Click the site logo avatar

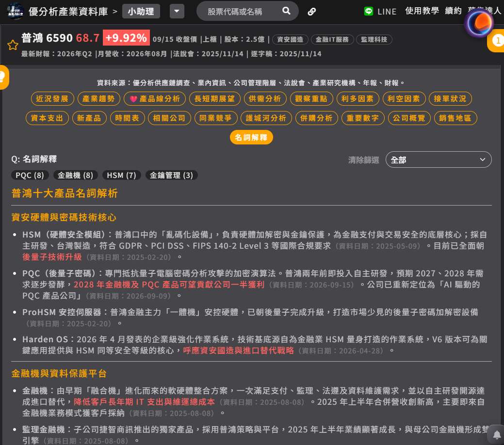coord(15,11)
